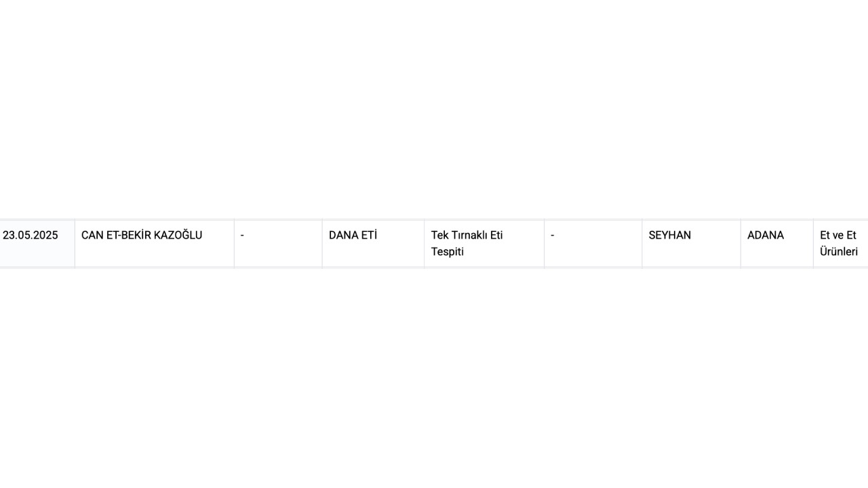Click the text CAN ET in the row
Viewport: 868px width, 488px height.
pyautogui.click(x=100, y=235)
